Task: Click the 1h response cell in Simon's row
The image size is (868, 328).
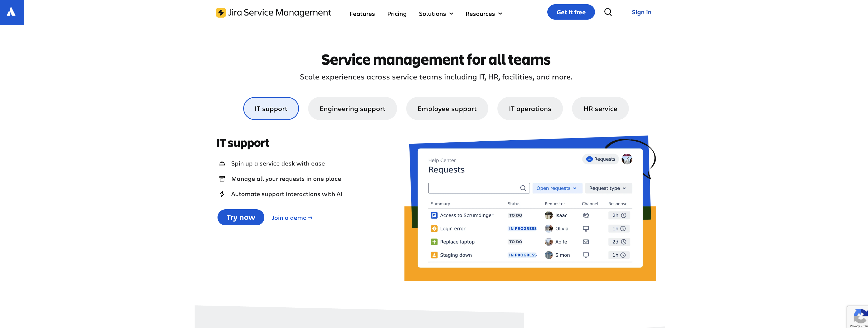Action: tap(619, 255)
